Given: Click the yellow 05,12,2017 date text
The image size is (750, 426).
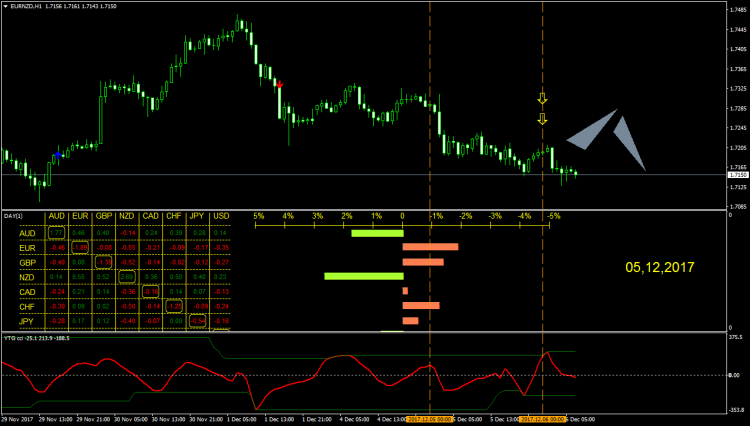Looking at the screenshot, I should click(659, 268).
